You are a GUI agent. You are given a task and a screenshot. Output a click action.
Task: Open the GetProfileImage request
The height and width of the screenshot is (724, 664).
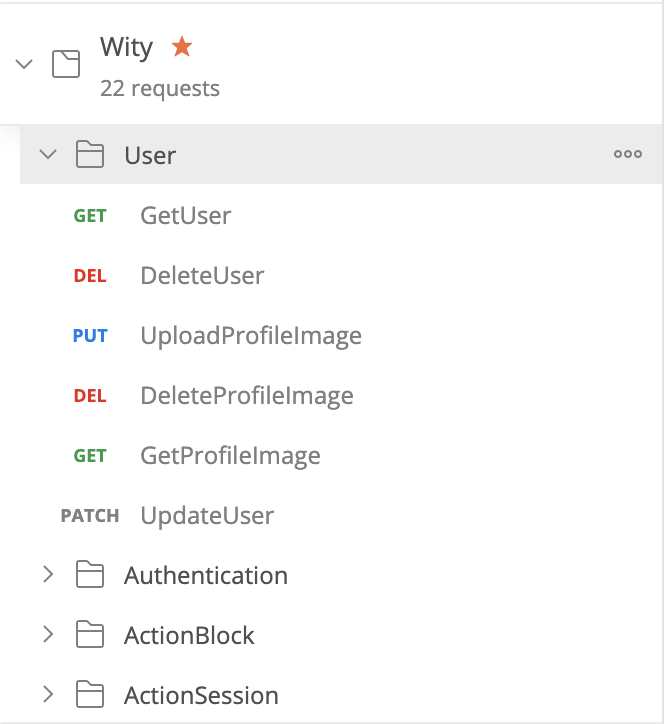pyautogui.click(x=230, y=456)
